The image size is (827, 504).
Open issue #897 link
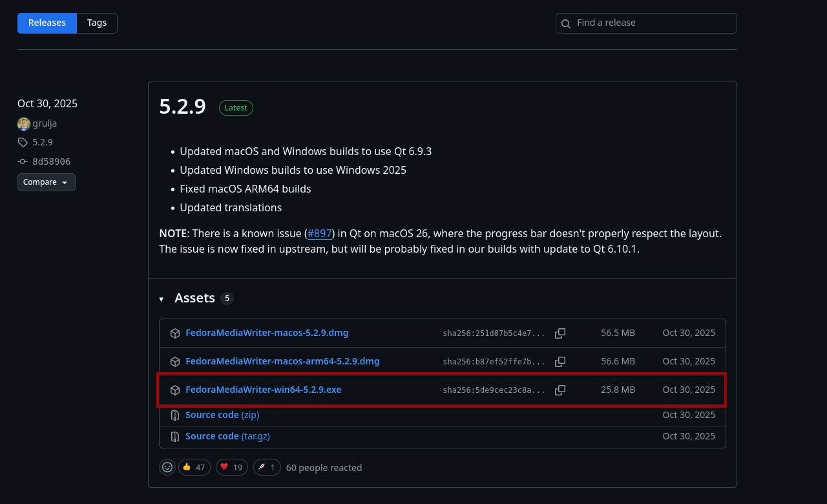click(319, 233)
